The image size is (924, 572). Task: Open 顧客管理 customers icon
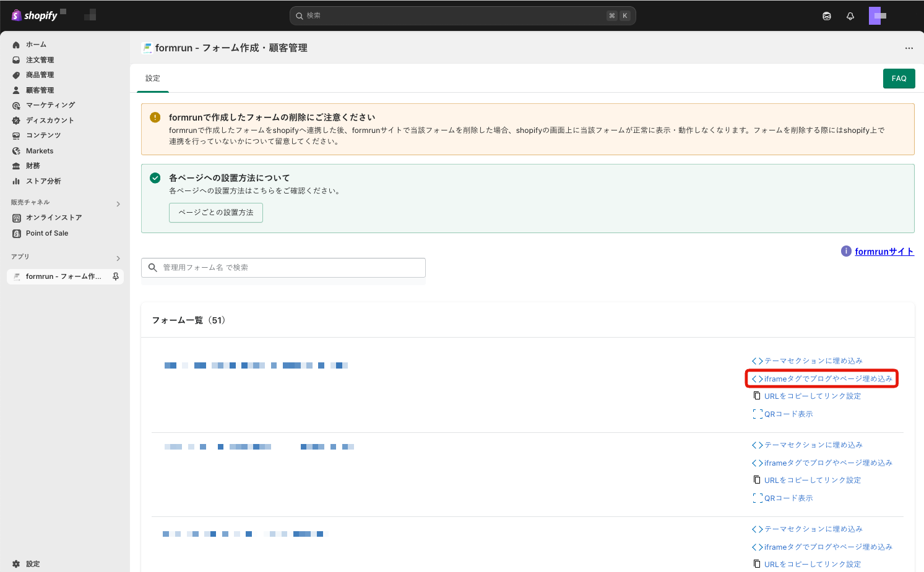pos(16,90)
